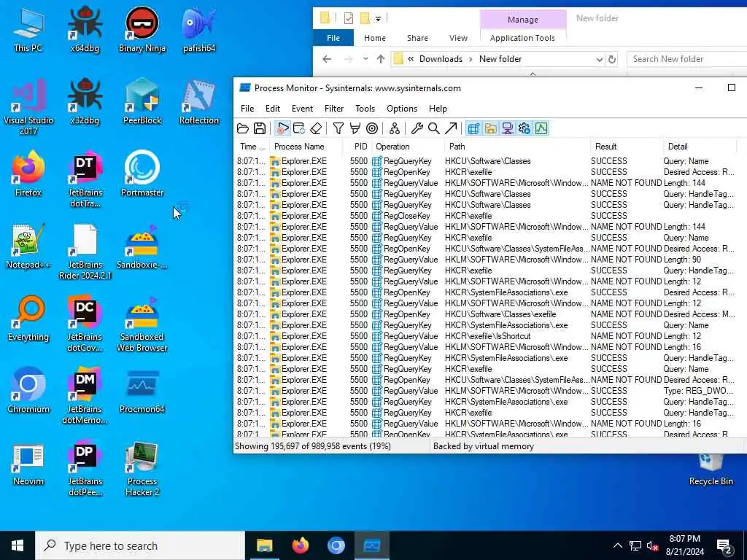Select the PeerBlock desktop icon
The height and width of the screenshot is (560, 747).
point(142,101)
